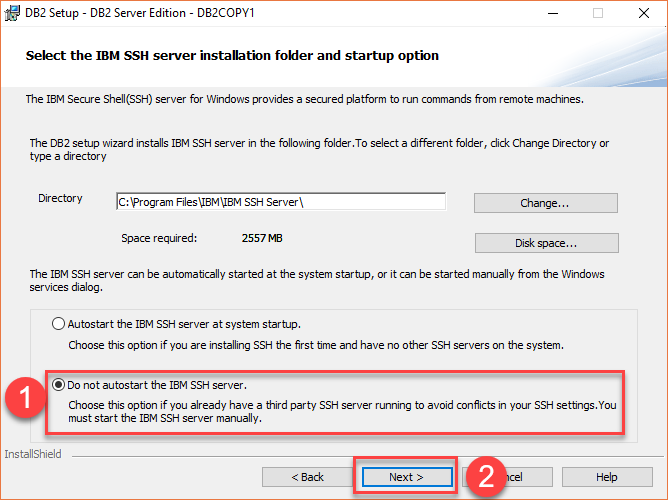Viewport: 668px width, 500px height.
Task: Click the text describing the IBM Secure Shell server
Action: [x=305, y=99]
